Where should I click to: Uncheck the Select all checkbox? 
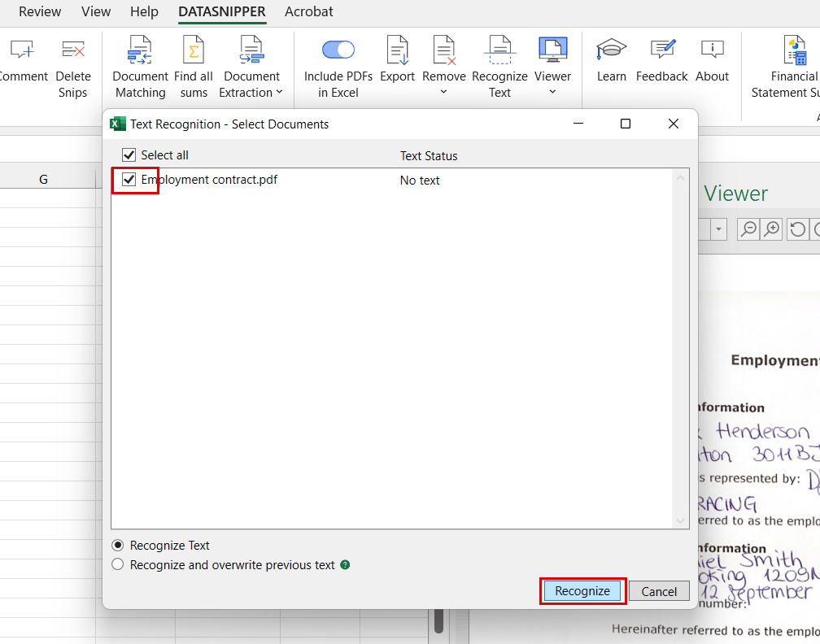click(x=129, y=154)
